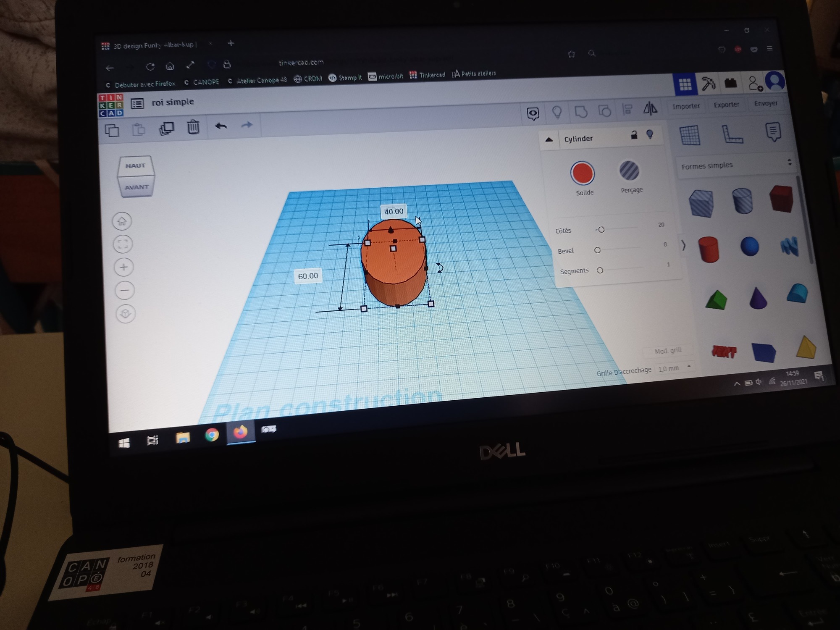Select the Ruler tool icon

[732, 134]
